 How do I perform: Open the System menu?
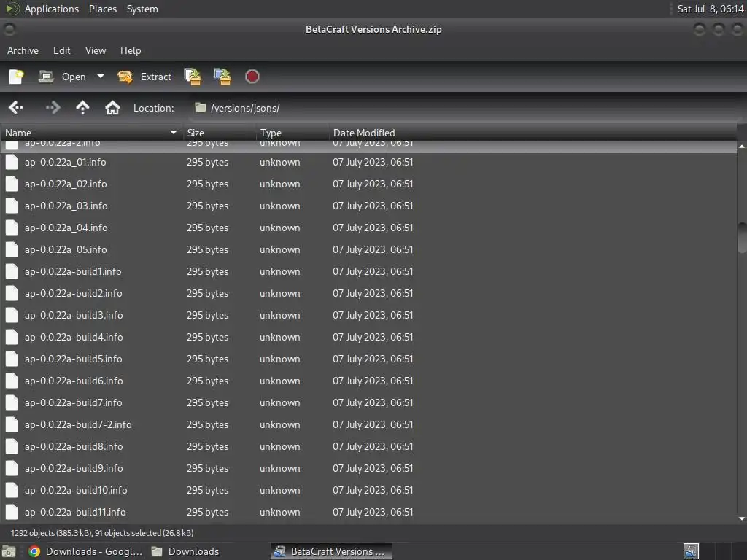(x=142, y=9)
